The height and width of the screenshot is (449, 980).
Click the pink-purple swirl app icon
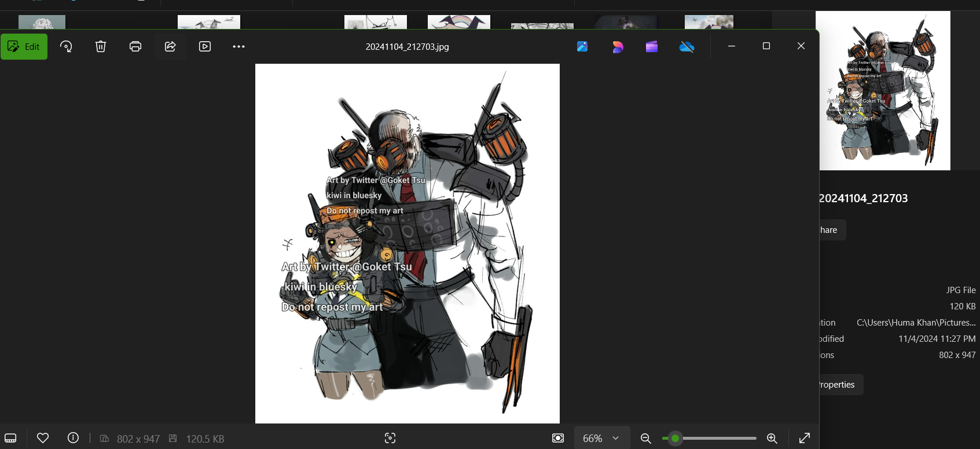(x=617, y=47)
